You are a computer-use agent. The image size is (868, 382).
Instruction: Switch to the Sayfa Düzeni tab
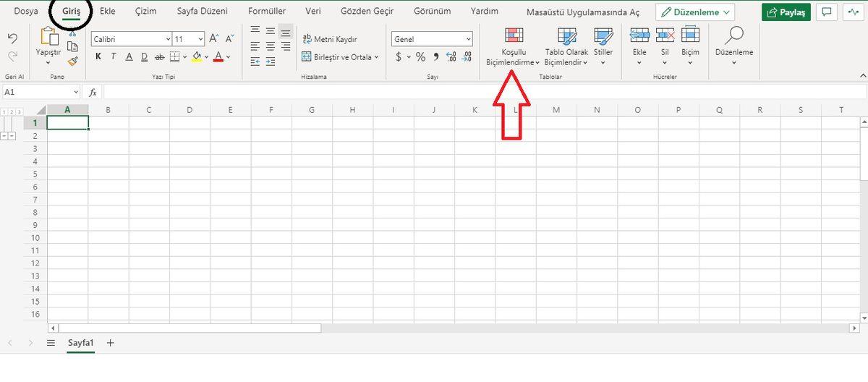click(x=203, y=12)
